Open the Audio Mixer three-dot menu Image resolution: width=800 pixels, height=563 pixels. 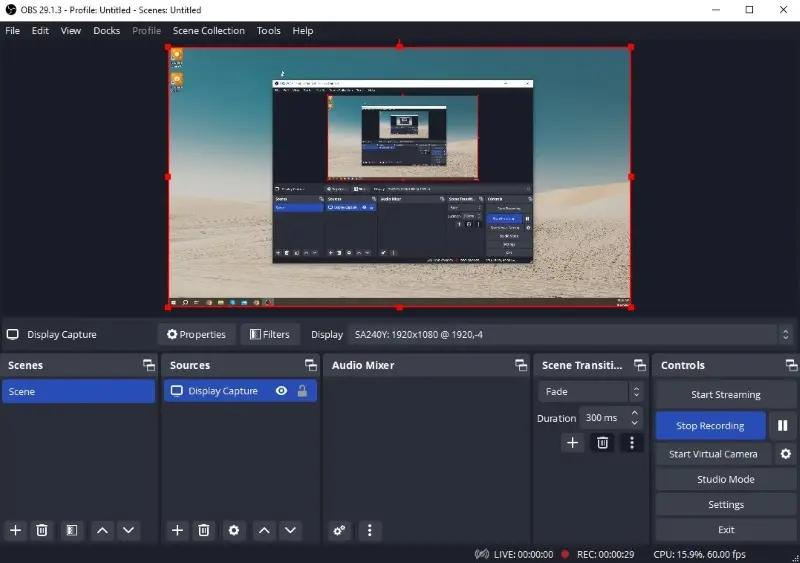pyautogui.click(x=370, y=530)
